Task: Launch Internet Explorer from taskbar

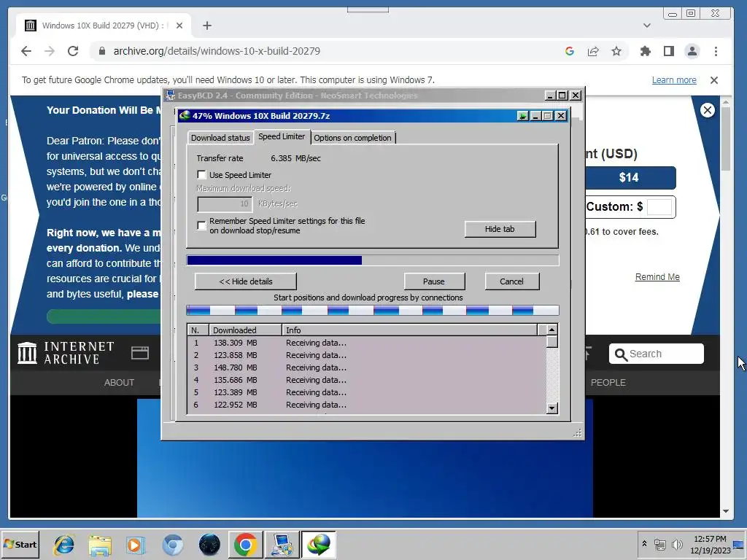Action: pos(64,544)
